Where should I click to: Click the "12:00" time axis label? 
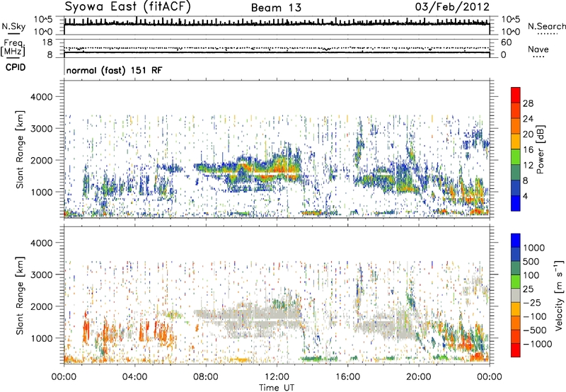click(277, 376)
